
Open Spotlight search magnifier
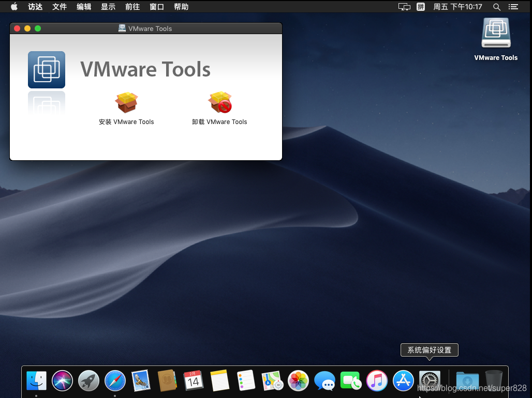click(x=497, y=7)
